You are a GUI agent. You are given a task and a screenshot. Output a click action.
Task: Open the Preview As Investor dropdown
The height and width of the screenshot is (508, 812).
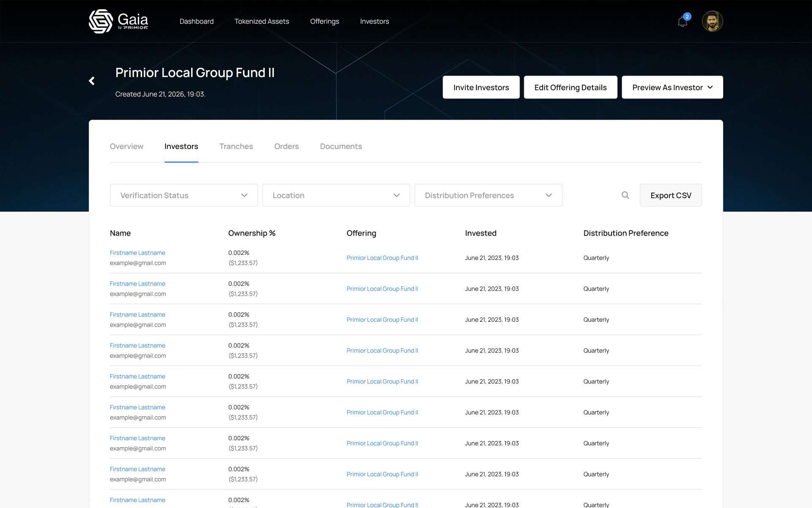click(x=672, y=87)
